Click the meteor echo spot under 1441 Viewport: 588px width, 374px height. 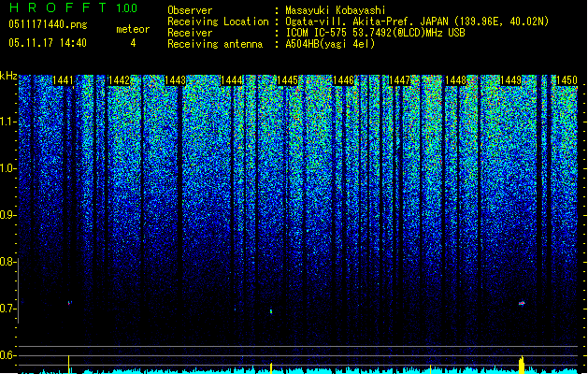point(69,302)
